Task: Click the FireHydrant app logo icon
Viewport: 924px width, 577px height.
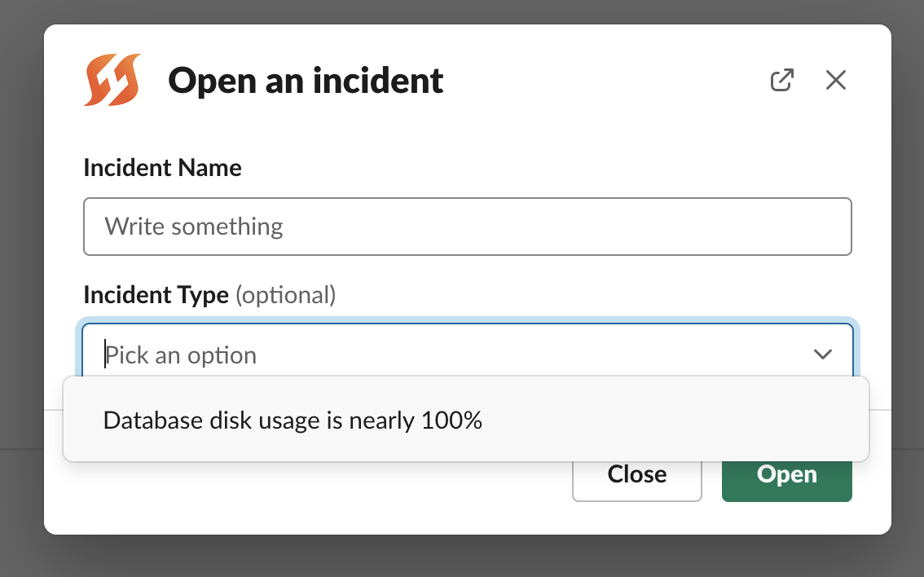Action: coord(112,80)
